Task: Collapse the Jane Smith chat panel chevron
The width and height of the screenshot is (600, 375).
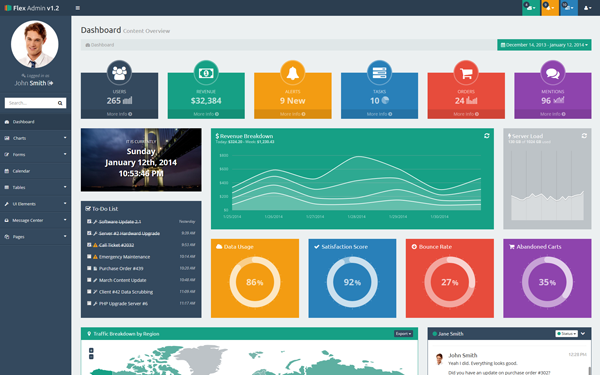Action: click(x=583, y=334)
